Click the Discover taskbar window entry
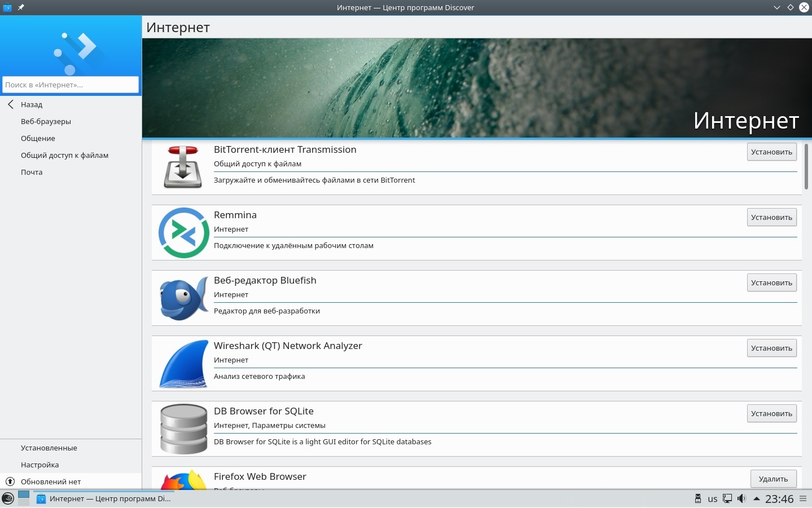 pos(104,498)
